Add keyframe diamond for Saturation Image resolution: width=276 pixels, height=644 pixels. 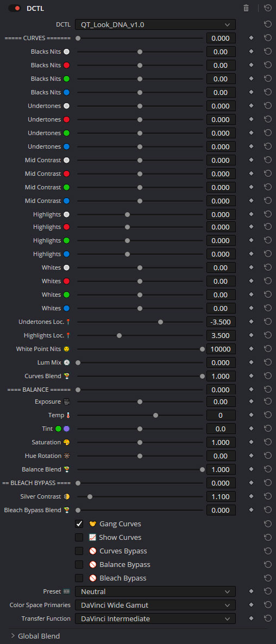[x=252, y=442]
